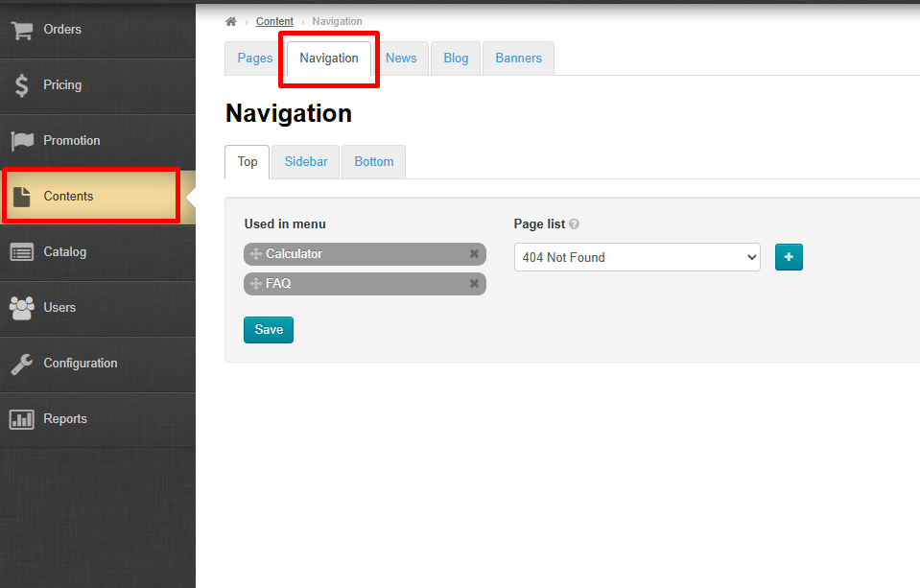The height and width of the screenshot is (588, 920).
Task: Click the drag handle on the Calculator item
Action: click(256, 254)
